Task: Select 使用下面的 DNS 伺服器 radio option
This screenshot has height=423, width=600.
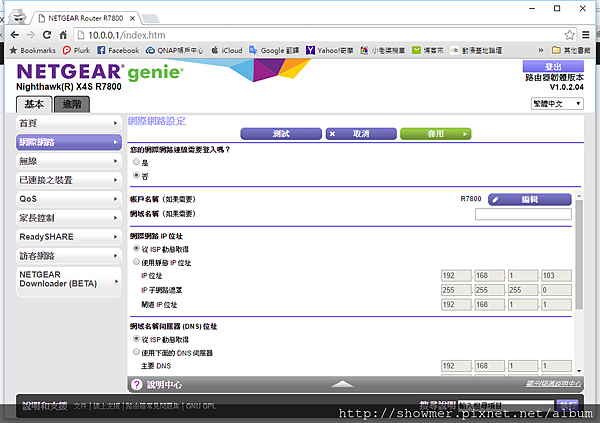Action: pos(136,353)
